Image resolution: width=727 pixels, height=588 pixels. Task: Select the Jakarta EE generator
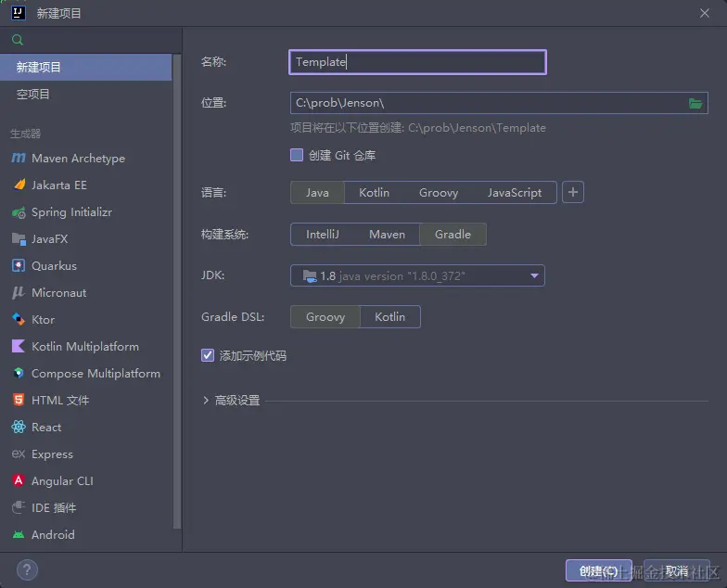point(85,185)
